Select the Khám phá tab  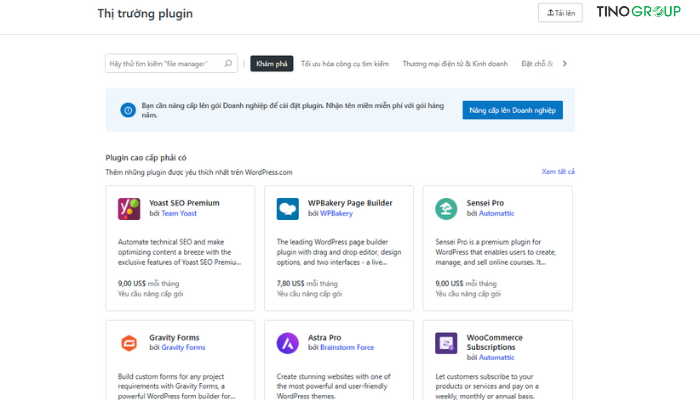tap(271, 63)
